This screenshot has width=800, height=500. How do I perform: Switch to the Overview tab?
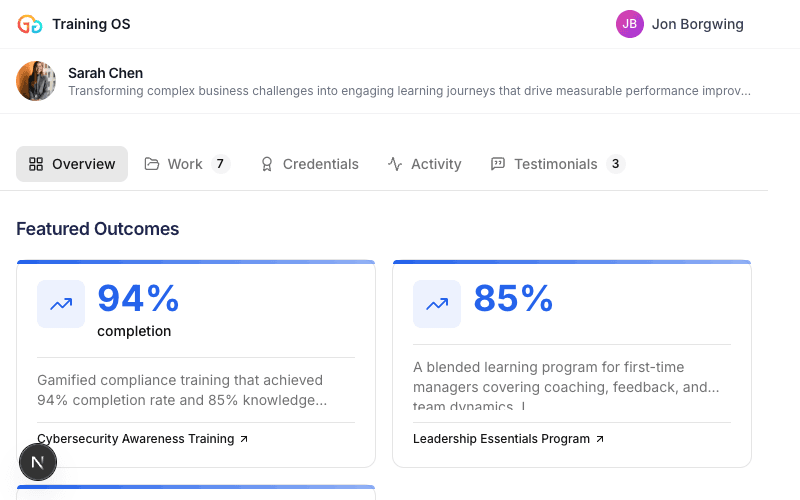coord(72,164)
